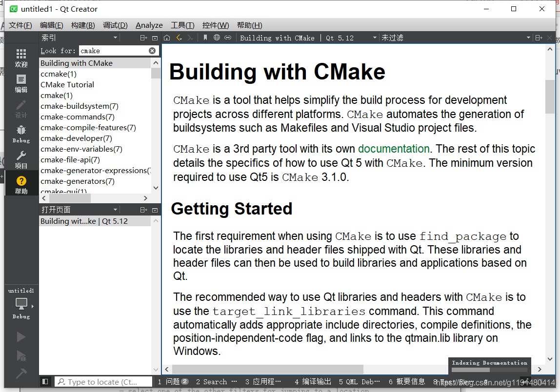
Task: Open the 控件(W) menu
Action: click(215, 25)
